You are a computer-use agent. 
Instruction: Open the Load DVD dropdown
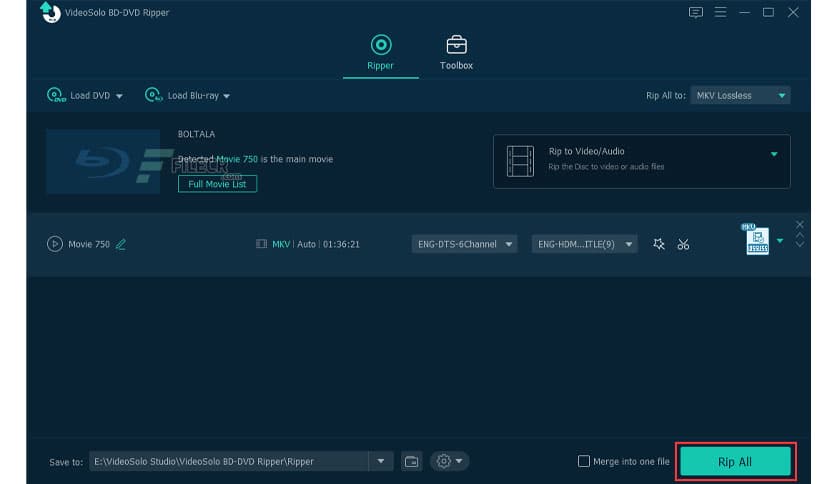(119, 96)
